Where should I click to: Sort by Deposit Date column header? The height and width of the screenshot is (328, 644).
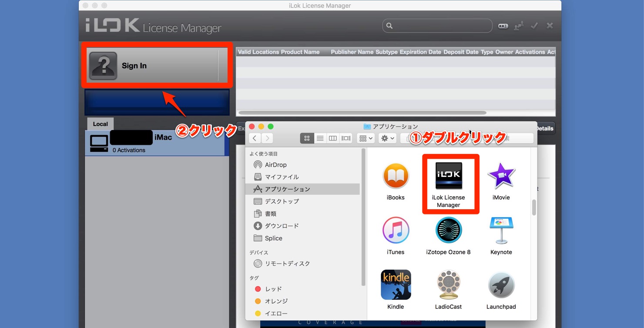pyautogui.click(x=461, y=52)
